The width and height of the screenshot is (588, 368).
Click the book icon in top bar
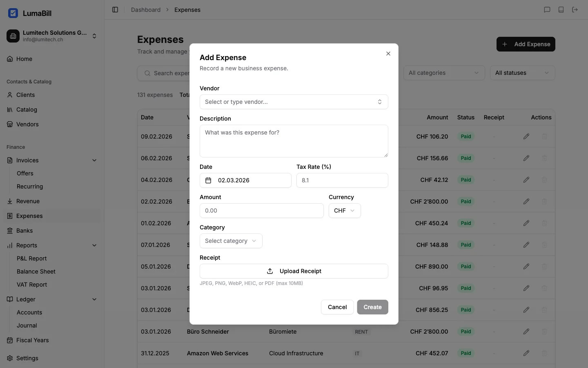(x=561, y=10)
